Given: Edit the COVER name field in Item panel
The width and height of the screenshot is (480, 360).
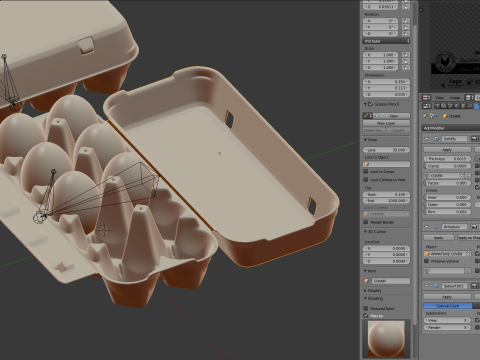Looking at the screenshot, I should (x=390, y=281).
